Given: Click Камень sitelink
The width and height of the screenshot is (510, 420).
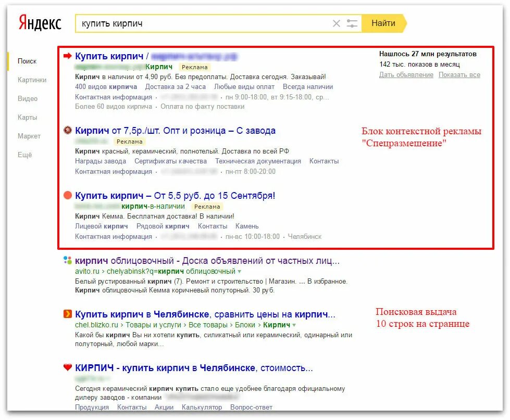Looking at the screenshot, I should point(247,226).
